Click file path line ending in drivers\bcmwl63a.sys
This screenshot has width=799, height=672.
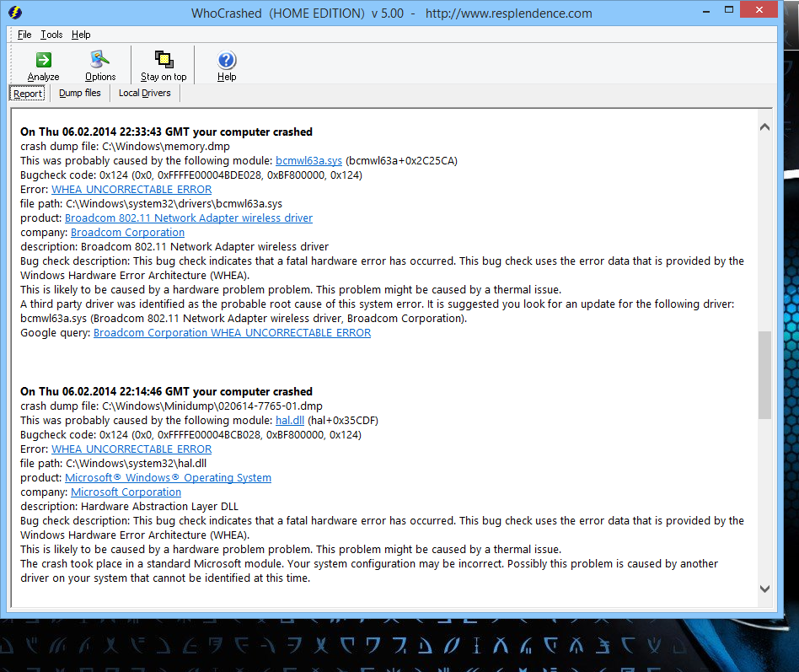pyautogui.click(x=152, y=203)
